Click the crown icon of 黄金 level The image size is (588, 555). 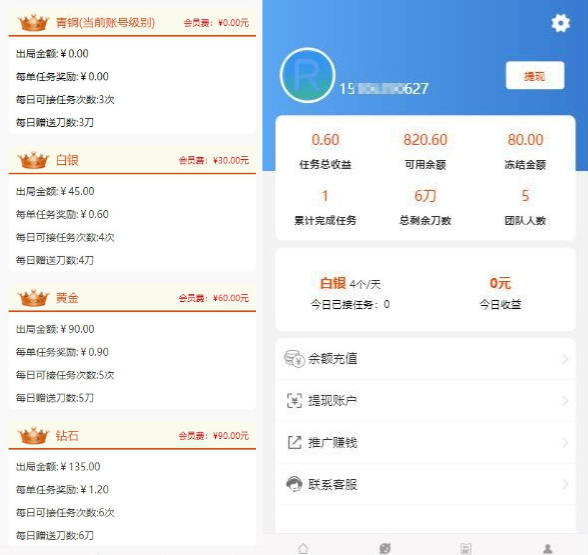[x=33, y=298]
